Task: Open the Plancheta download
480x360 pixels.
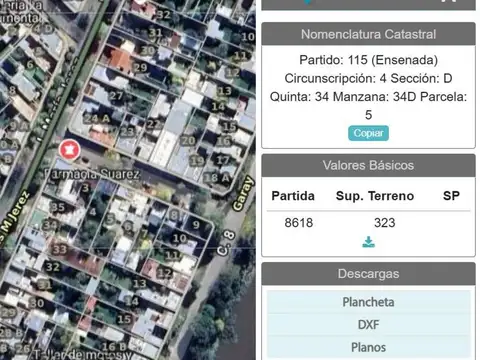Action: 368,302
